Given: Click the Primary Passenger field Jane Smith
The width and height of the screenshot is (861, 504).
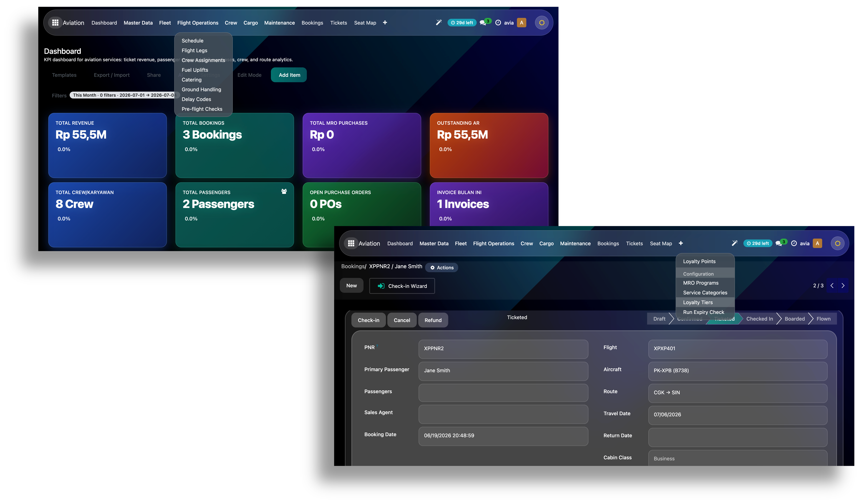Looking at the screenshot, I should tap(503, 371).
